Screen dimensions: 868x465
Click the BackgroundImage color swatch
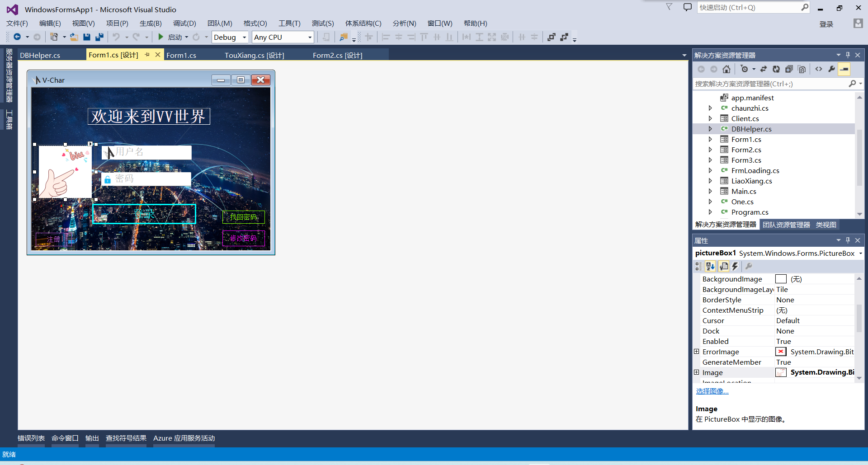pyautogui.click(x=781, y=279)
